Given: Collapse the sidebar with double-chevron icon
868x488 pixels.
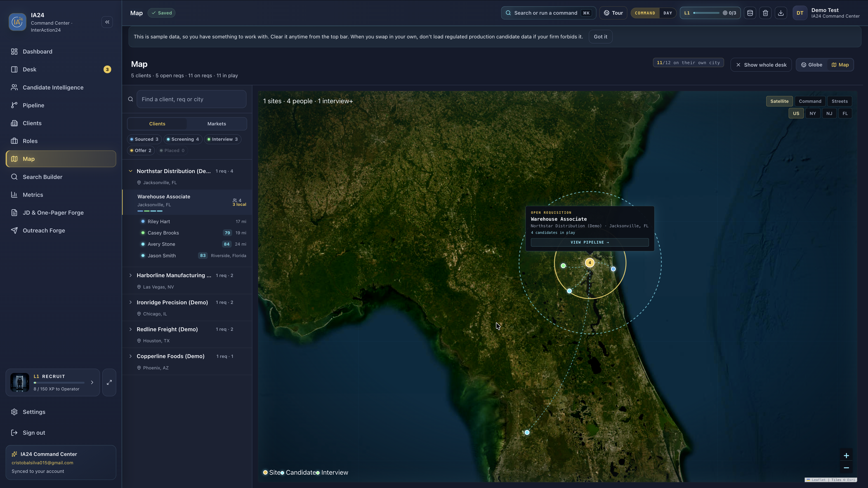Looking at the screenshot, I should pos(107,22).
